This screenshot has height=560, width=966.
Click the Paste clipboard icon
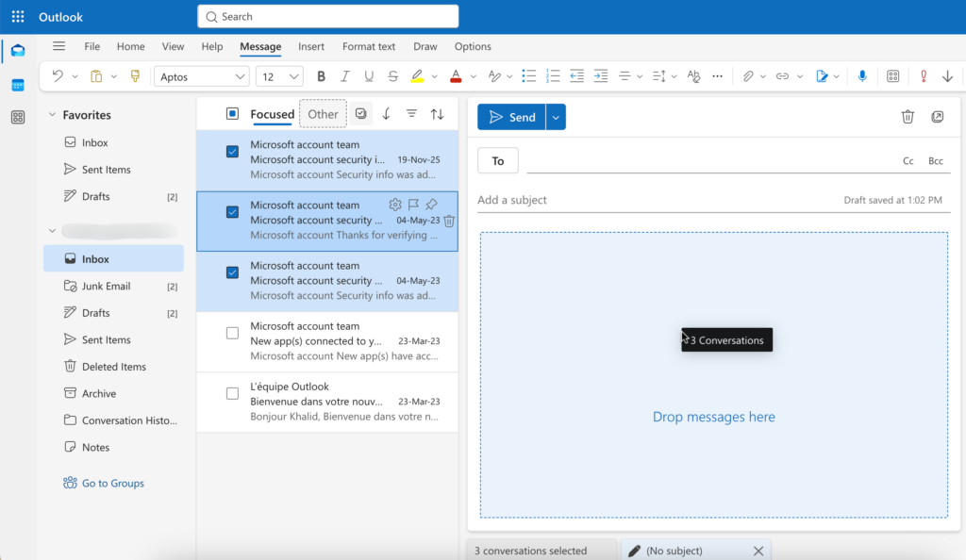(96, 76)
